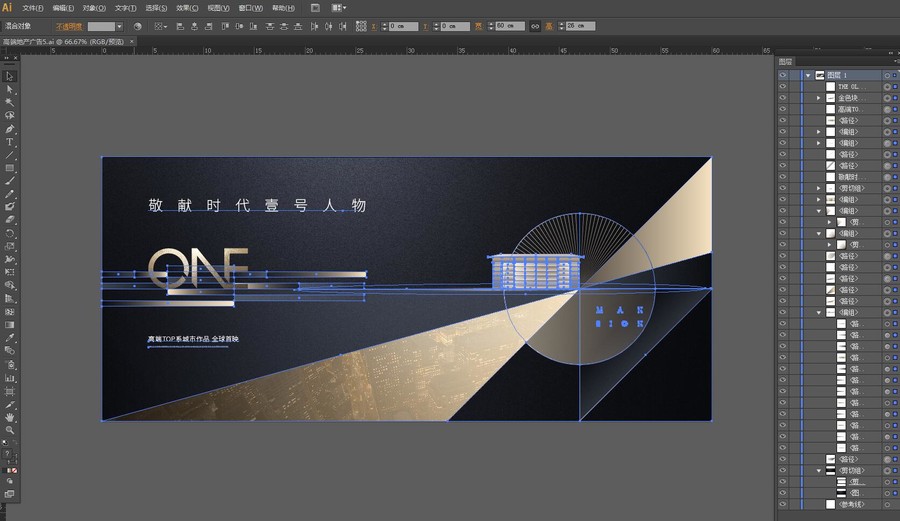This screenshot has width=900, height=521.
Task: Select the Paintbrush tool
Action: click(10, 181)
